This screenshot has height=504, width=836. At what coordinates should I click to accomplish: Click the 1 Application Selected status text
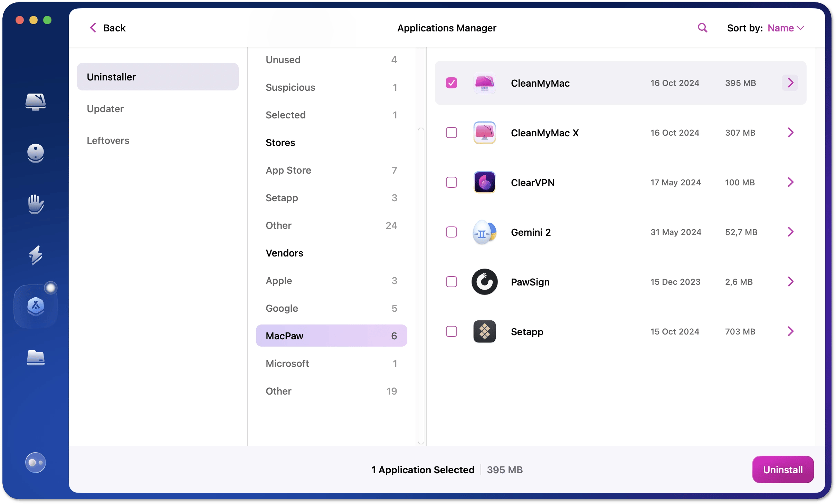click(x=423, y=470)
